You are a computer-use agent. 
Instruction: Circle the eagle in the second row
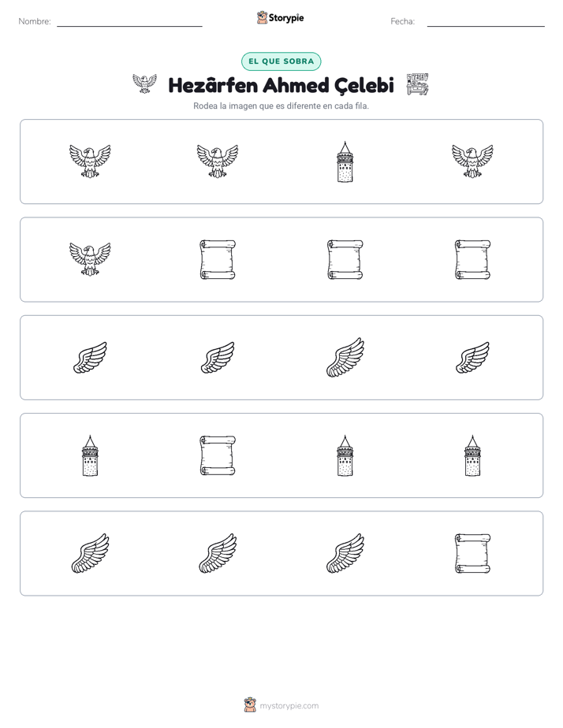90,259
